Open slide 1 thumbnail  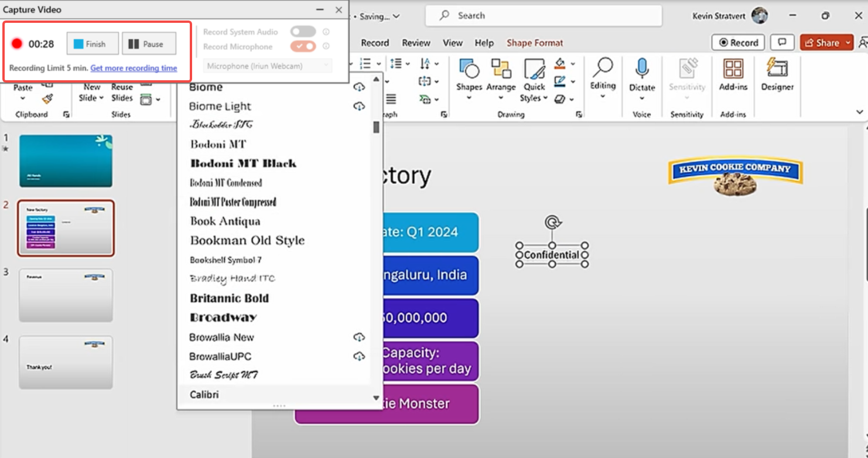[66, 161]
